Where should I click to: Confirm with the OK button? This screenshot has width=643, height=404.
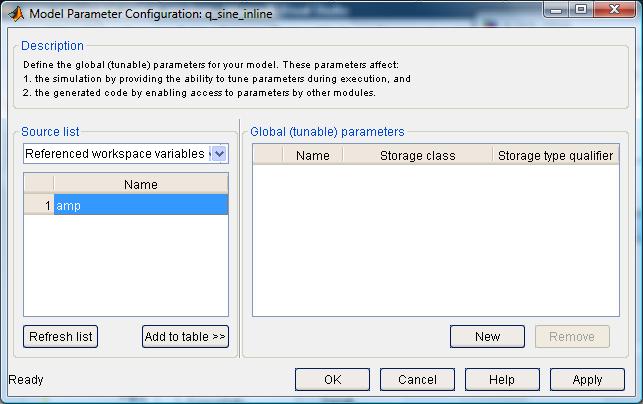click(332, 379)
